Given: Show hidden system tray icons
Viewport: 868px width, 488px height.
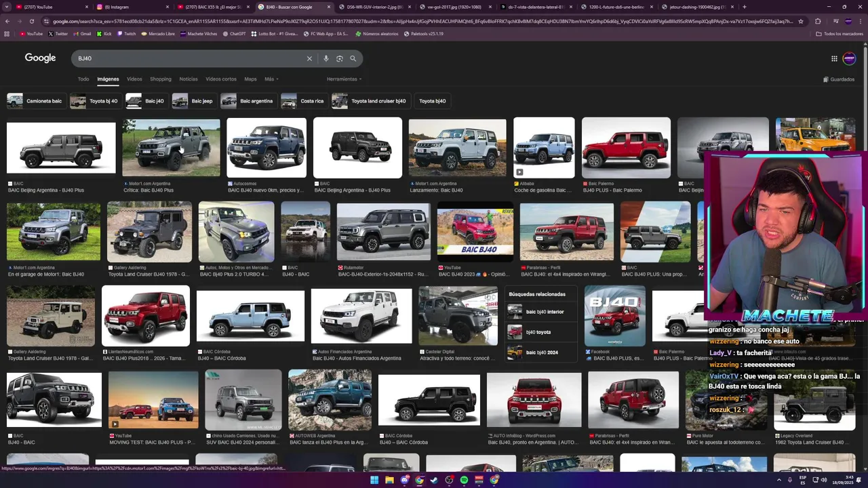Looking at the screenshot, I should 779,480.
